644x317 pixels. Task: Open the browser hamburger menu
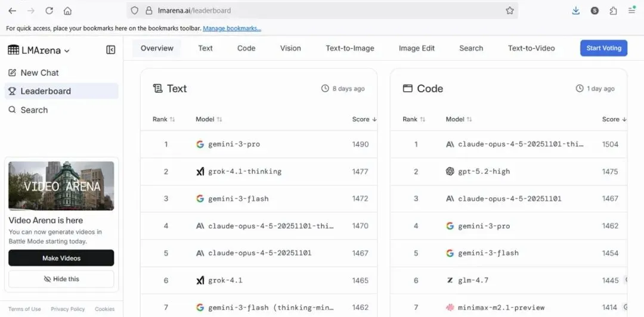(631, 11)
